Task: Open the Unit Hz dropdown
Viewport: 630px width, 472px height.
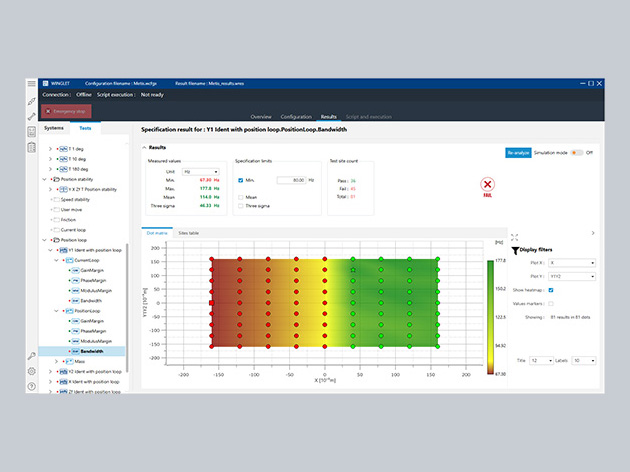Action: click(201, 171)
